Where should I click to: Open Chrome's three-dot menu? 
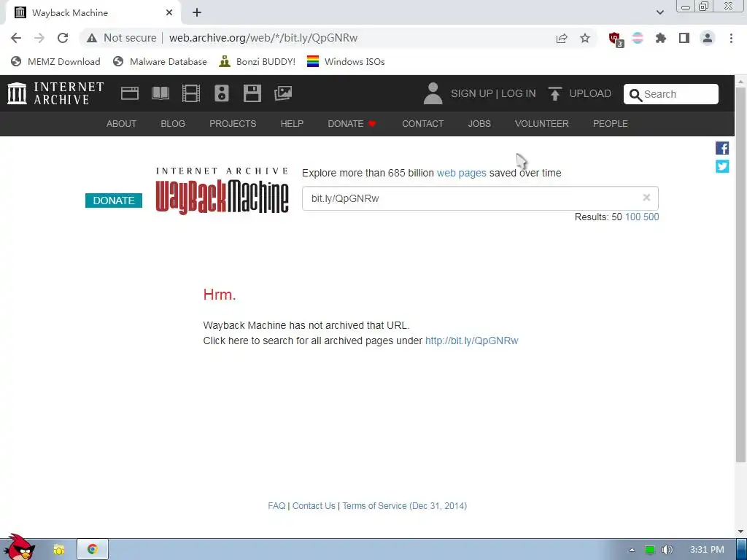pos(731,38)
